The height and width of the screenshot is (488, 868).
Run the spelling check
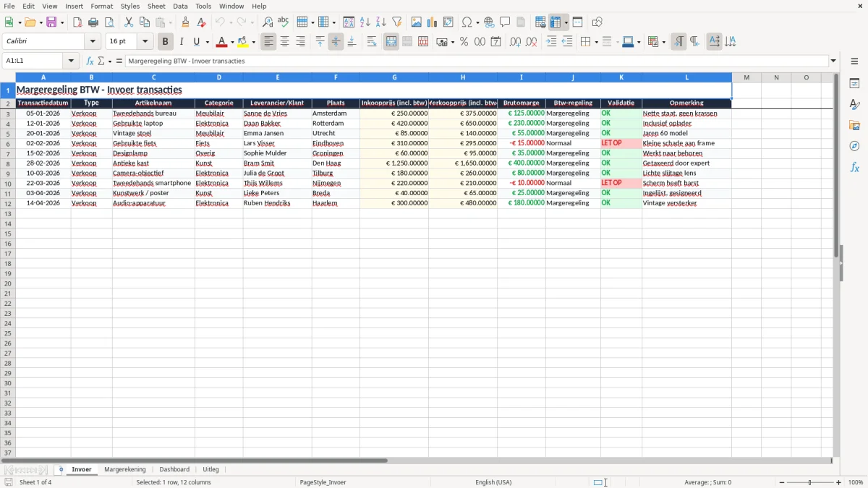click(284, 22)
